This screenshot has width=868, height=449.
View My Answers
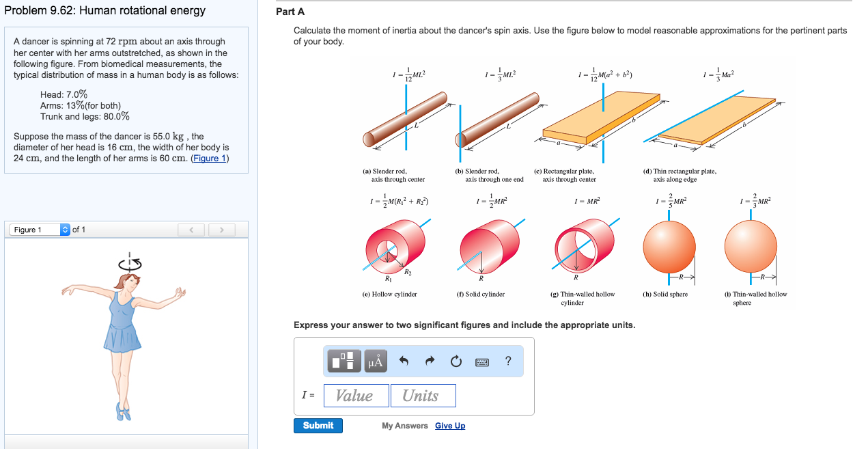point(404,425)
